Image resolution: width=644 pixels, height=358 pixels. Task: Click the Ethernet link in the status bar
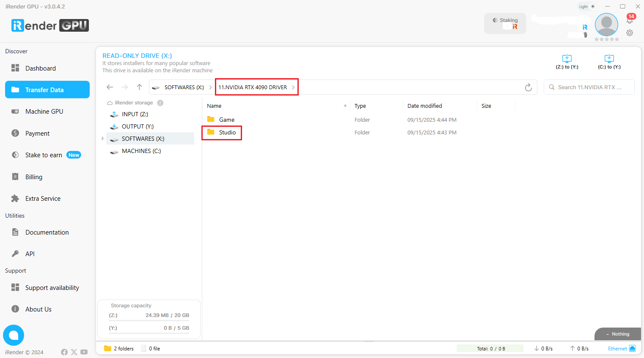pos(617,348)
